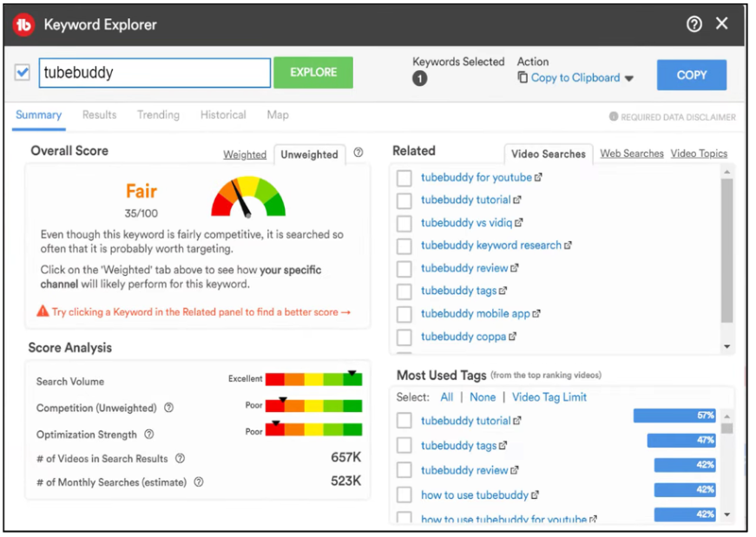Click info icon beside # of Monthly Searches
This screenshot has height=537, width=756.
click(199, 481)
